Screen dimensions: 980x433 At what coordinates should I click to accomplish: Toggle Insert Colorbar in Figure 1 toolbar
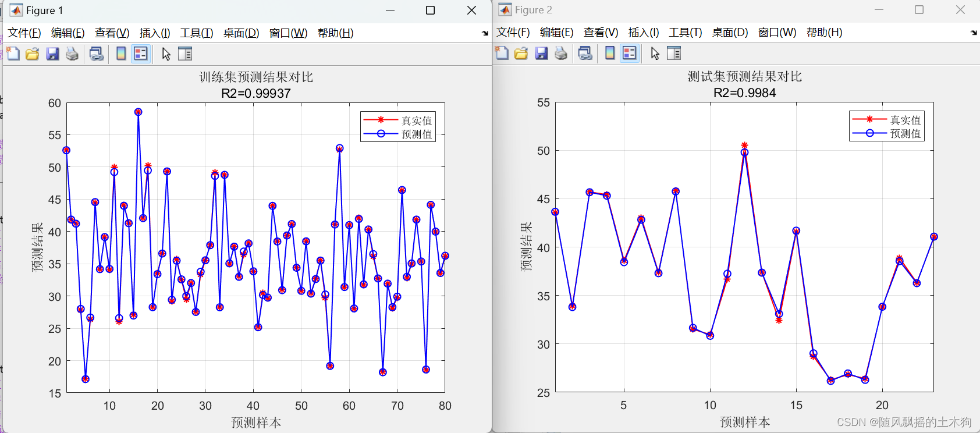pyautogui.click(x=121, y=54)
